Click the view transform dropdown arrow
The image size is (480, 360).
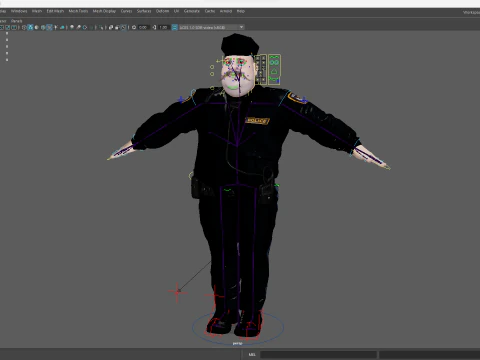point(241,27)
